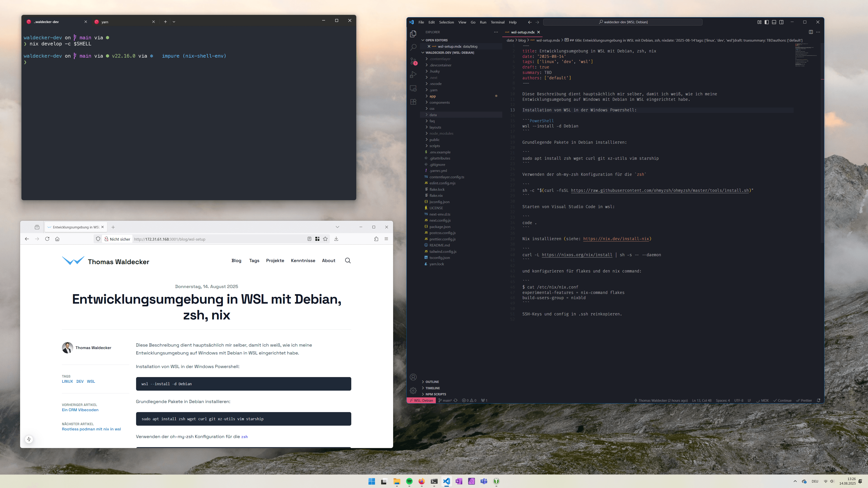Expand NPM SCRIPTS section in VS Code

(461, 394)
